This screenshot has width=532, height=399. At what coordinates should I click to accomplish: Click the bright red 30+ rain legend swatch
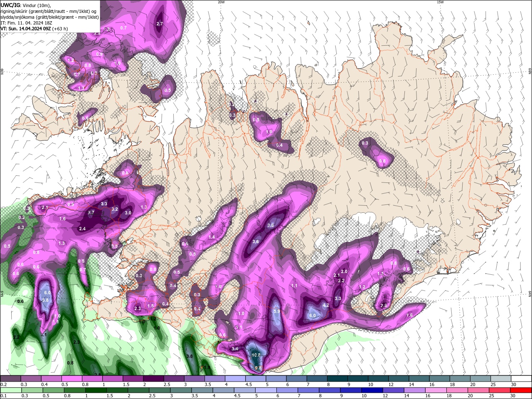coord(521,390)
